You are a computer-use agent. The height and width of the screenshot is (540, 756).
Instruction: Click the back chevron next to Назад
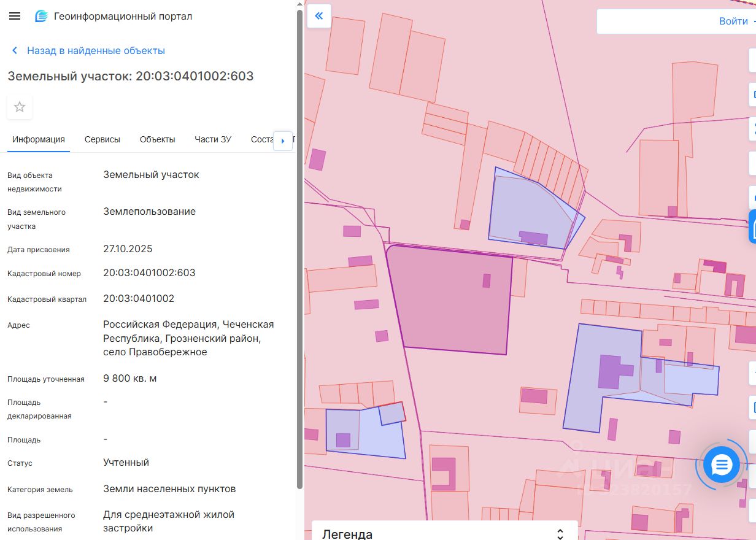[15, 50]
